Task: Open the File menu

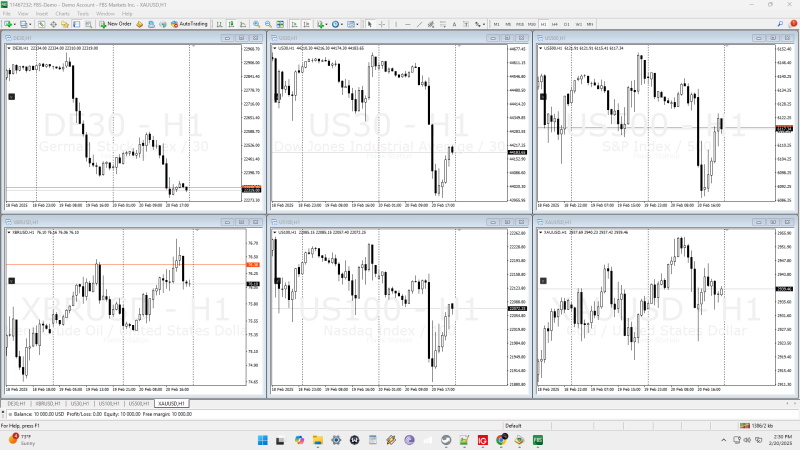Action: point(7,14)
